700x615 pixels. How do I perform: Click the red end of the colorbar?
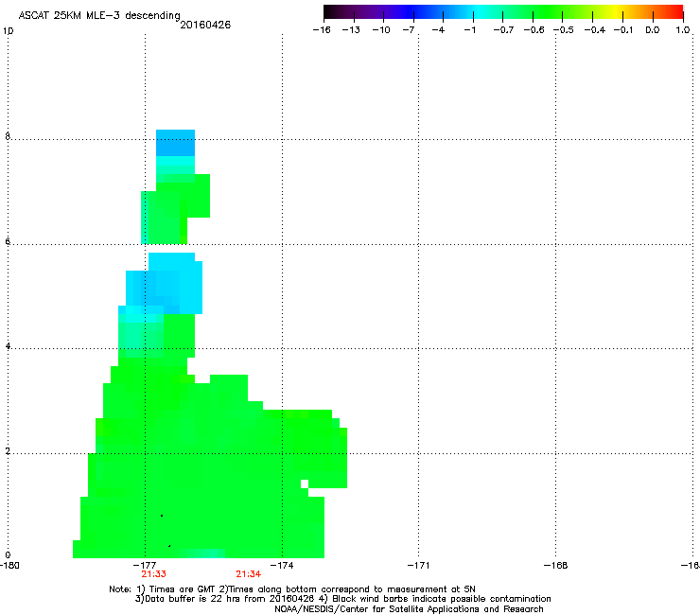coord(678,11)
